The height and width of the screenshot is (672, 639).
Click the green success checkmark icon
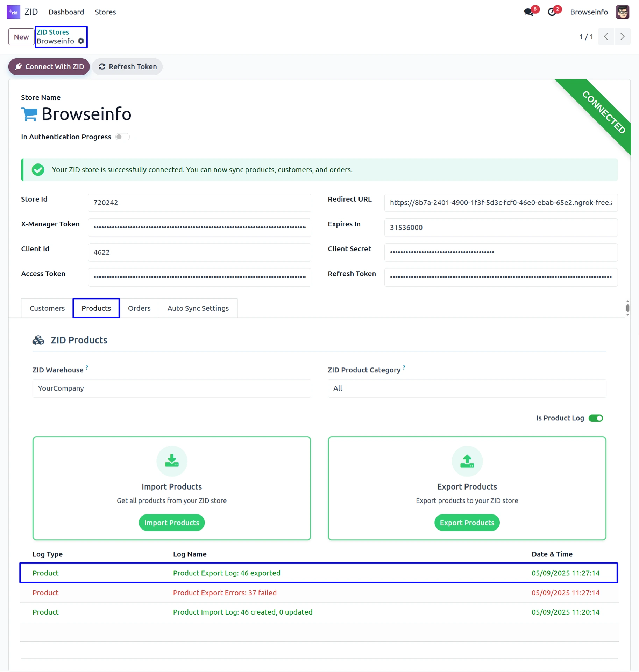[38, 170]
